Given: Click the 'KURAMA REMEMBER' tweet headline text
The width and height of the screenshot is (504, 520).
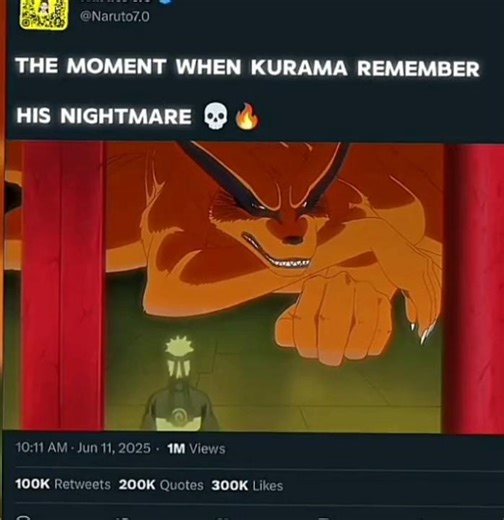Looking at the screenshot, I should (365, 68).
